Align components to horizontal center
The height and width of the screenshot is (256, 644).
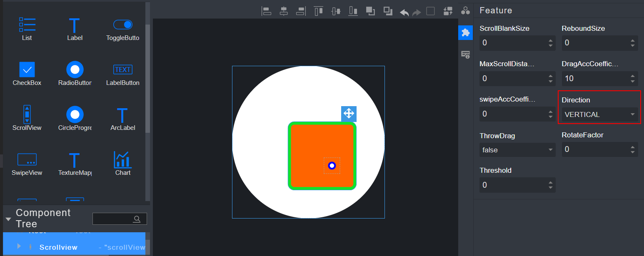(x=284, y=11)
